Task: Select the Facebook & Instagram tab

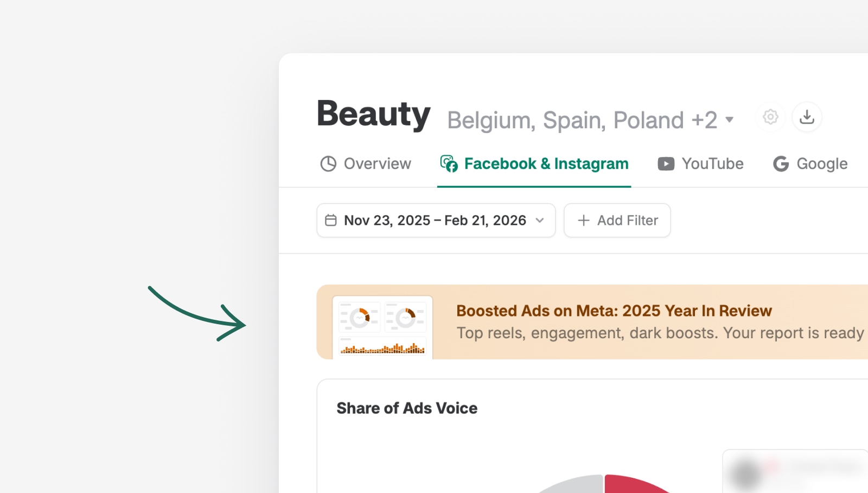Action: (534, 163)
